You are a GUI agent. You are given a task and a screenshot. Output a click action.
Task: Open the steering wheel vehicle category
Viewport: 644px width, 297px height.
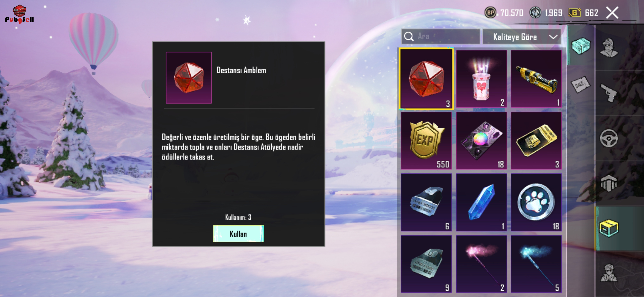point(609,138)
